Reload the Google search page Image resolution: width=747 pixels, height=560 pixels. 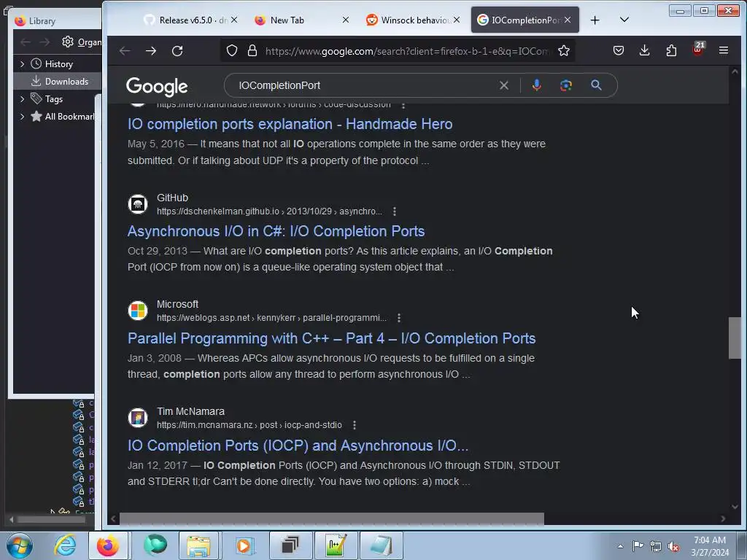177,50
